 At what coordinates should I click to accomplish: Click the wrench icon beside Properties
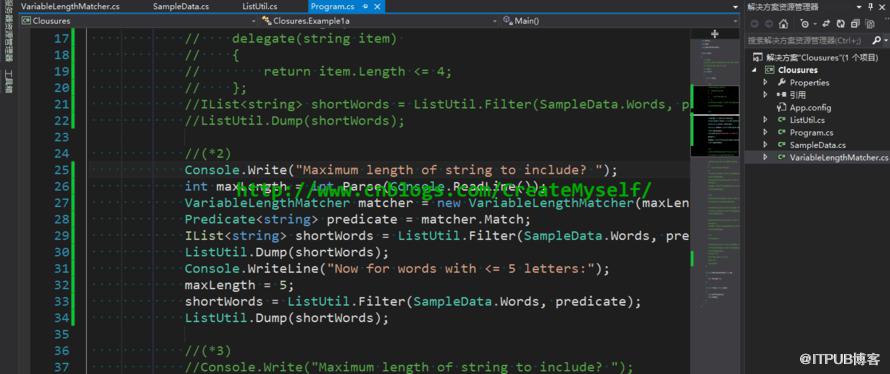781,82
